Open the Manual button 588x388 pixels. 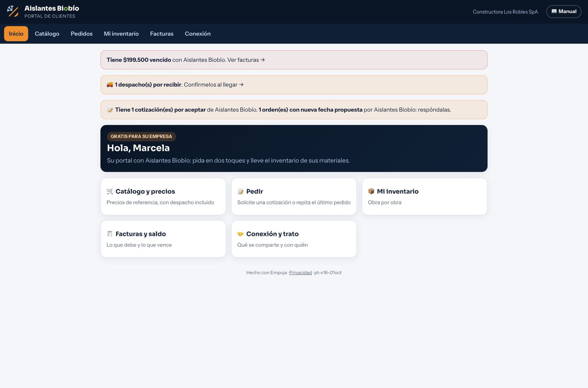[564, 11]
